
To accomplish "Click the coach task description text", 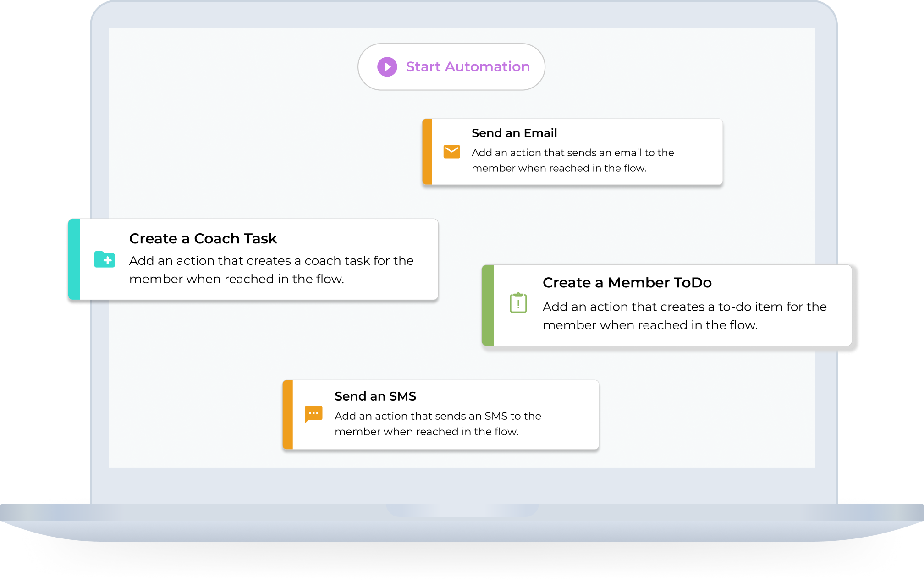I will click(271, 269).
